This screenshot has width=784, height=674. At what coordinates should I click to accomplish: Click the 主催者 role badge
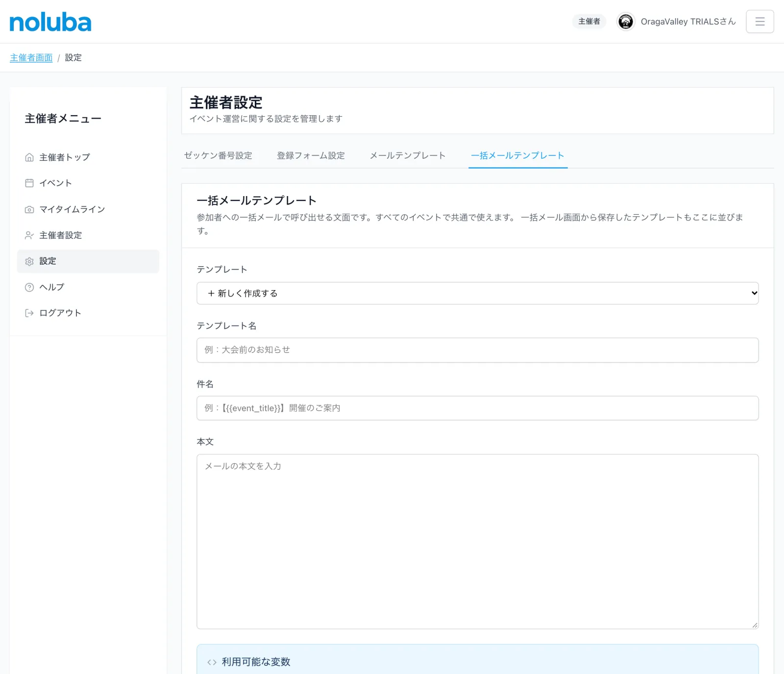point(589,22)
